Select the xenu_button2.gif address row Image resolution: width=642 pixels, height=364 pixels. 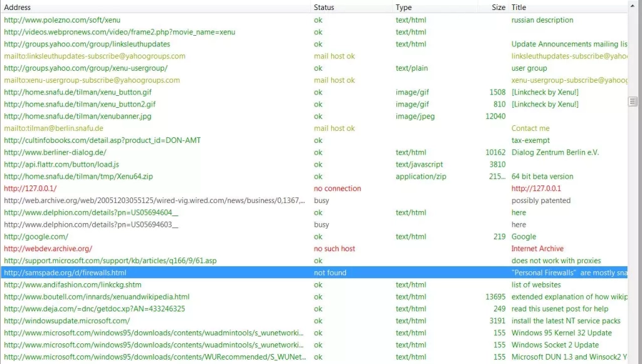click(314, 104)
